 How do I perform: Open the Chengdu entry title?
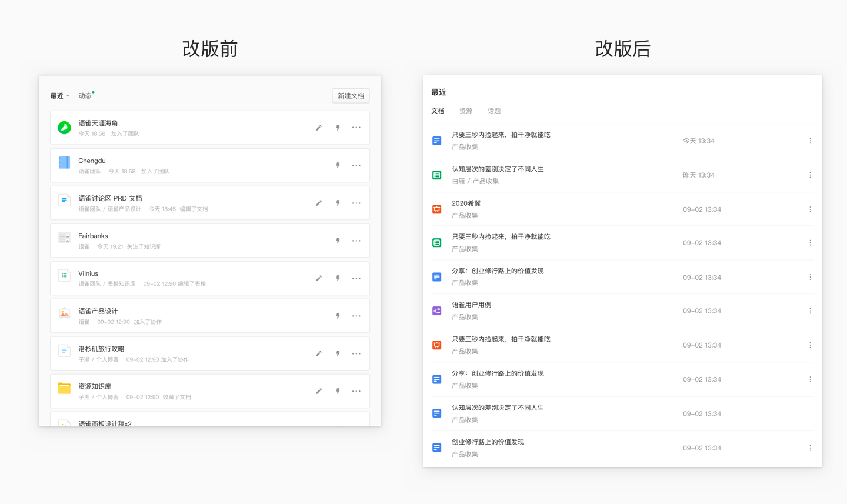tap(92, 161)
